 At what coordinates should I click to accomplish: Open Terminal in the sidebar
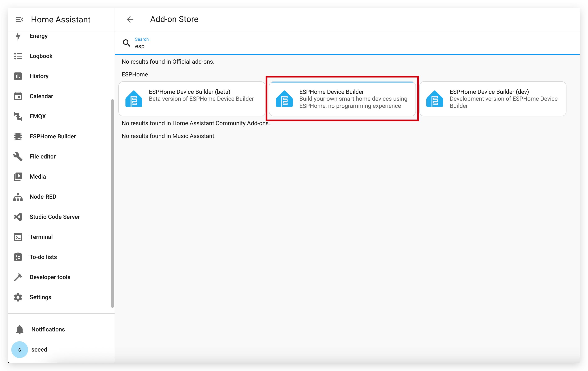(x=61, y=237)
